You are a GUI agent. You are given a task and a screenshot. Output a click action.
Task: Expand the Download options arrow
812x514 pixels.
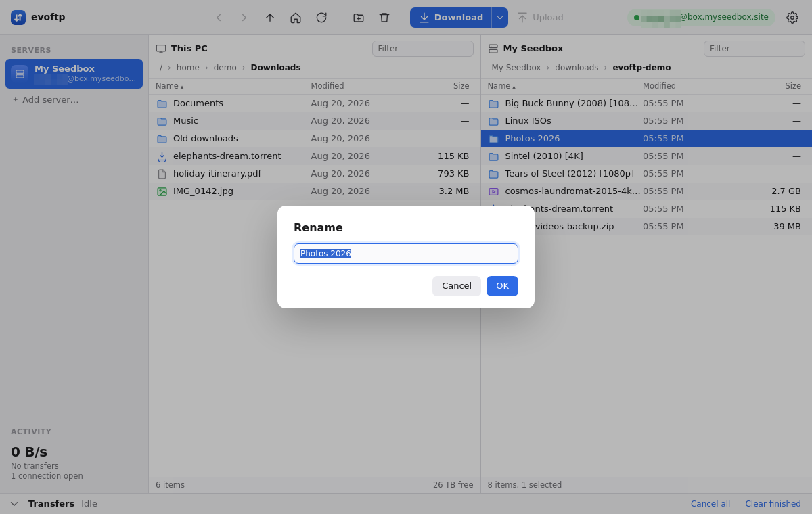pos(500,18)
